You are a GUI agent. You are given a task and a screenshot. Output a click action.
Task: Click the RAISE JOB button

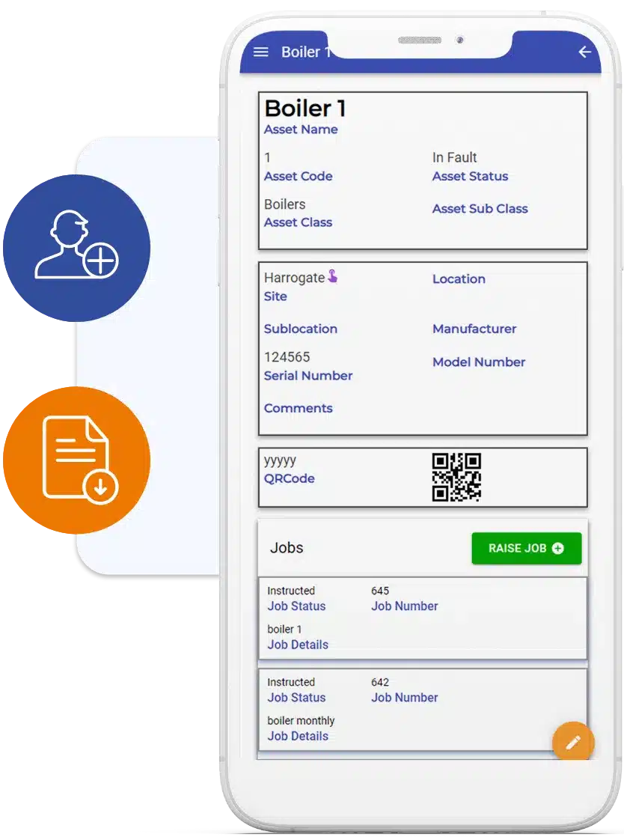(x=527, y=548)
